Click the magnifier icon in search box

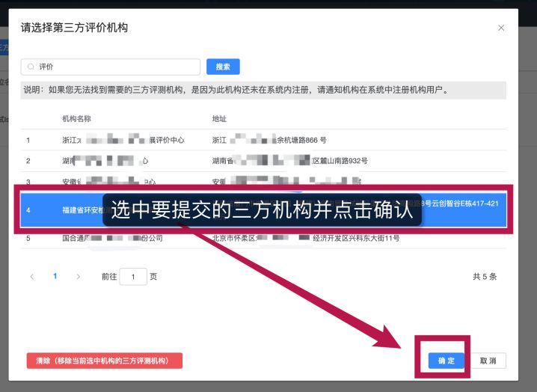pyautogui.click(x=31, y=67)
